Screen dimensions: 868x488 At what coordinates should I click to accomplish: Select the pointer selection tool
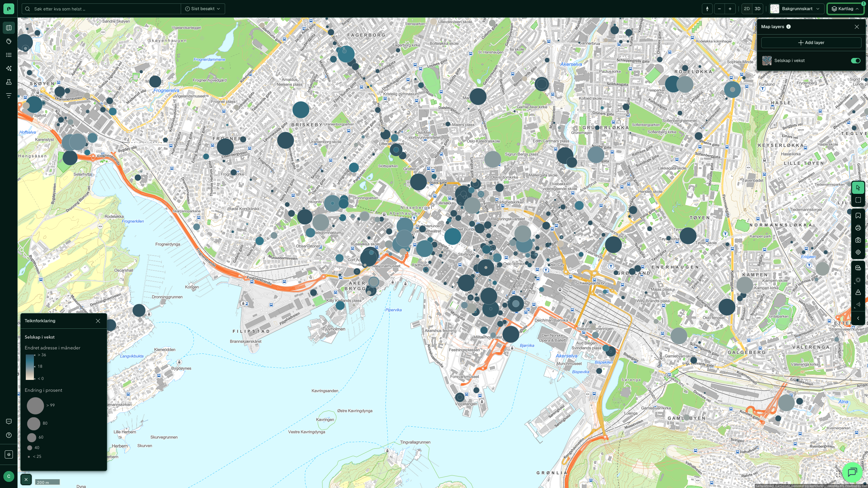(858, 188)
